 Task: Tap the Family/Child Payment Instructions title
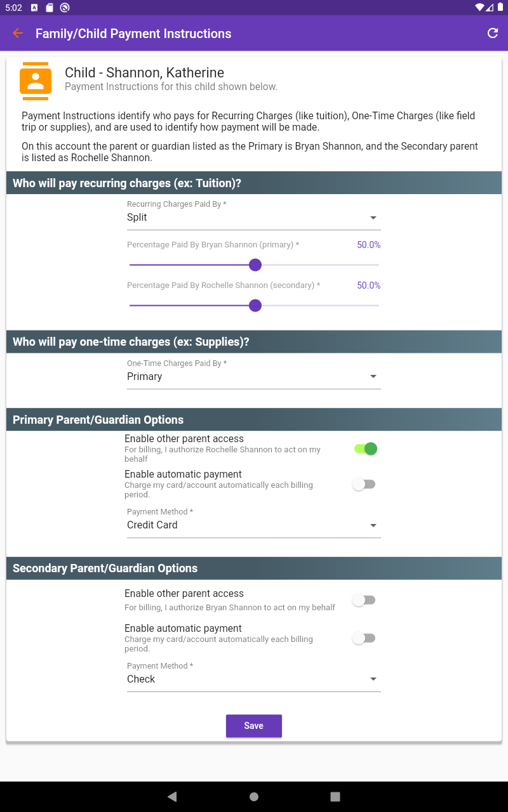pos(133,34)
